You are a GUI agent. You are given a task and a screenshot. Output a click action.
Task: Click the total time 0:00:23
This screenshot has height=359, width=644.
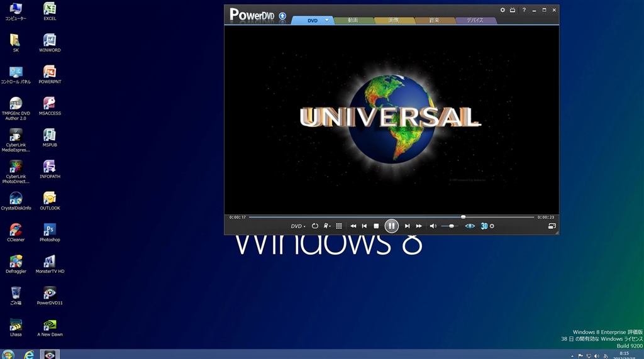tap(545, 218)
